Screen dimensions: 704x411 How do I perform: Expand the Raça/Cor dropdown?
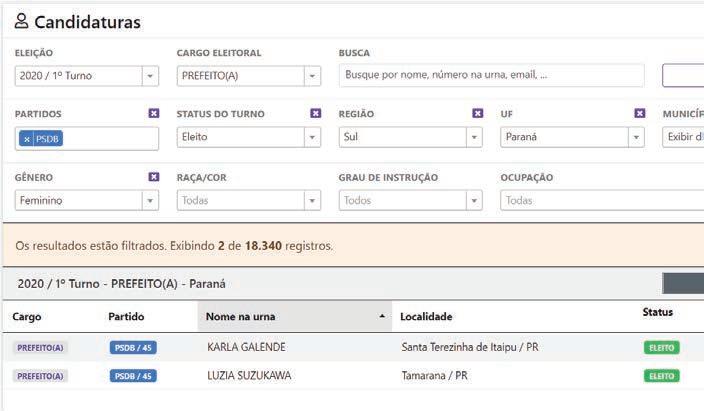(x=312, y=200)
